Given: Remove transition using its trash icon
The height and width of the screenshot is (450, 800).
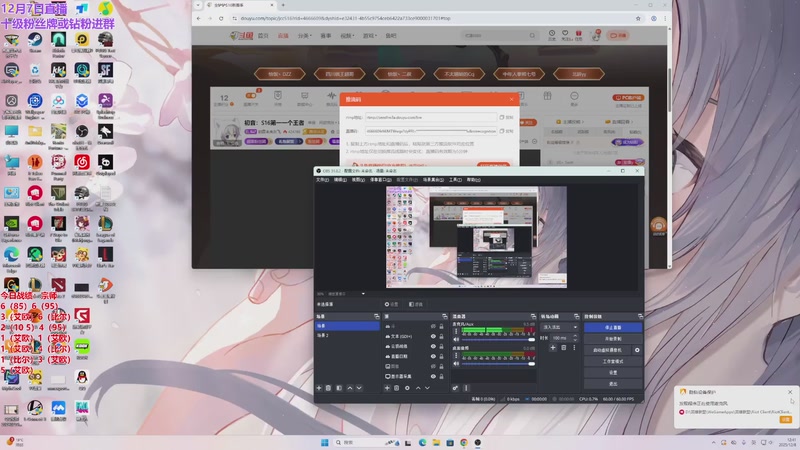Looking at the screenshot, I should 564,348.
